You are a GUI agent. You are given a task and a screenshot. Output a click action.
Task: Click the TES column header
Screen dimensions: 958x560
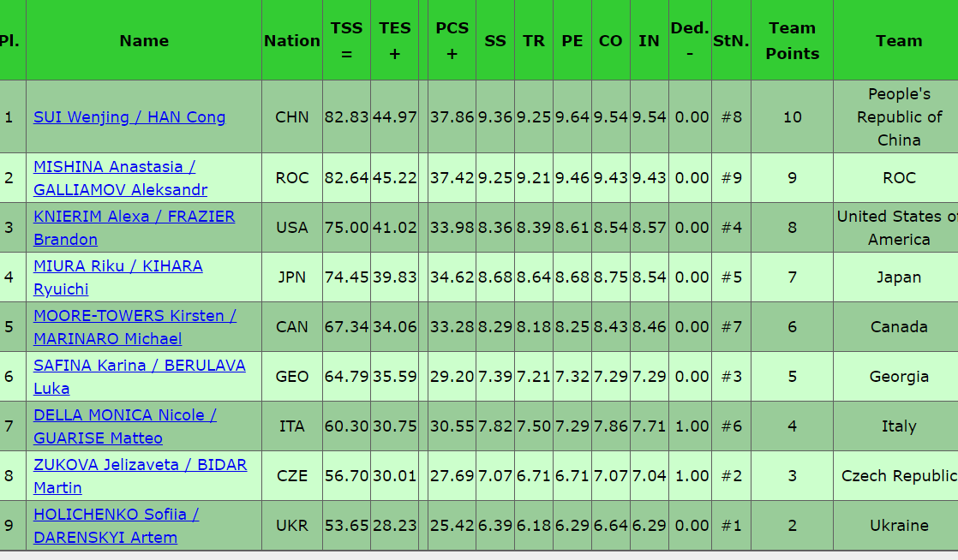[x=395, y=40]
